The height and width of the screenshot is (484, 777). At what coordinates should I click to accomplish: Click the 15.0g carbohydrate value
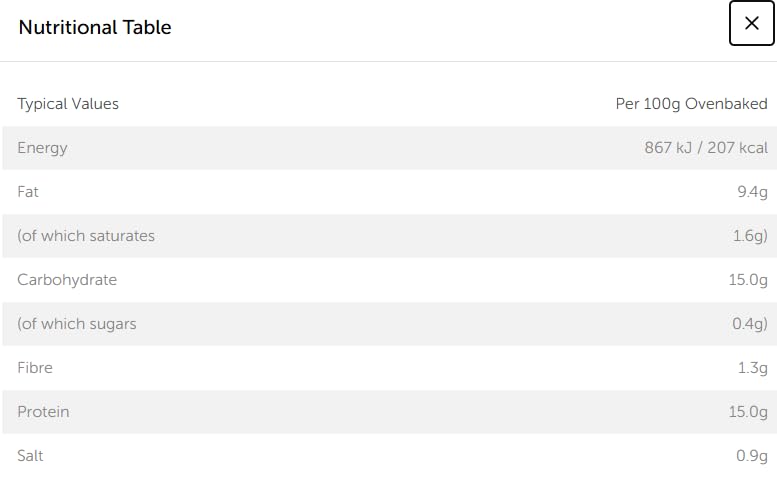748,280
